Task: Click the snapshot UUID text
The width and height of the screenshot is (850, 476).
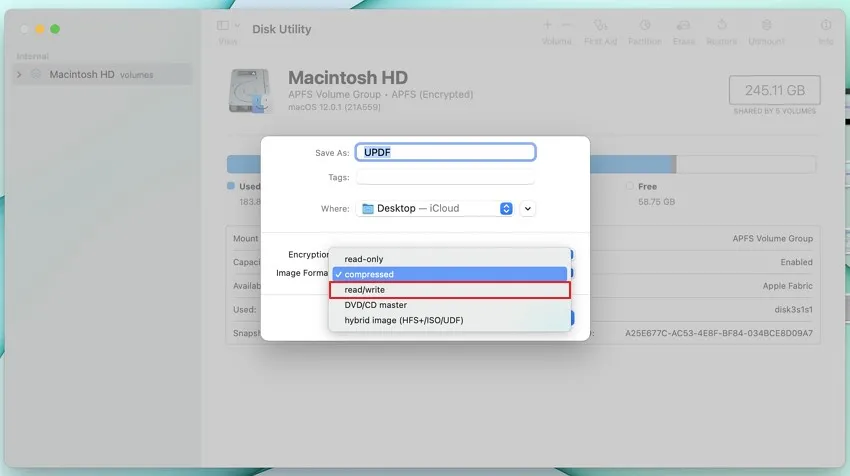Action: 719,333
